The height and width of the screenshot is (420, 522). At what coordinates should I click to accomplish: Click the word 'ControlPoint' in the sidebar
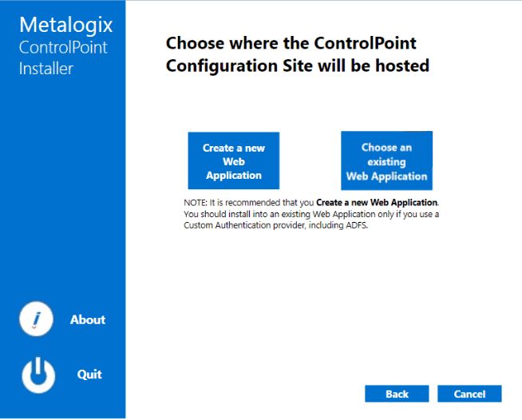63,47
